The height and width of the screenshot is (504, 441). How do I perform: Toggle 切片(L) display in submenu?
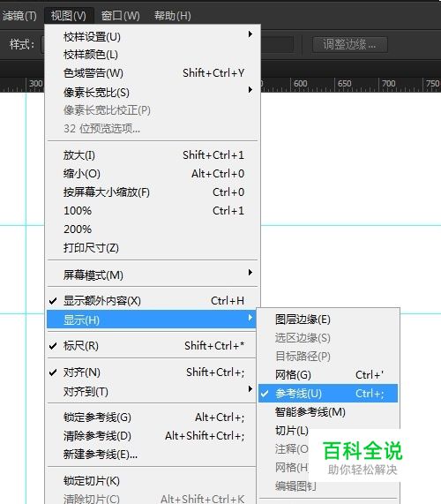(x=292, y=431)
